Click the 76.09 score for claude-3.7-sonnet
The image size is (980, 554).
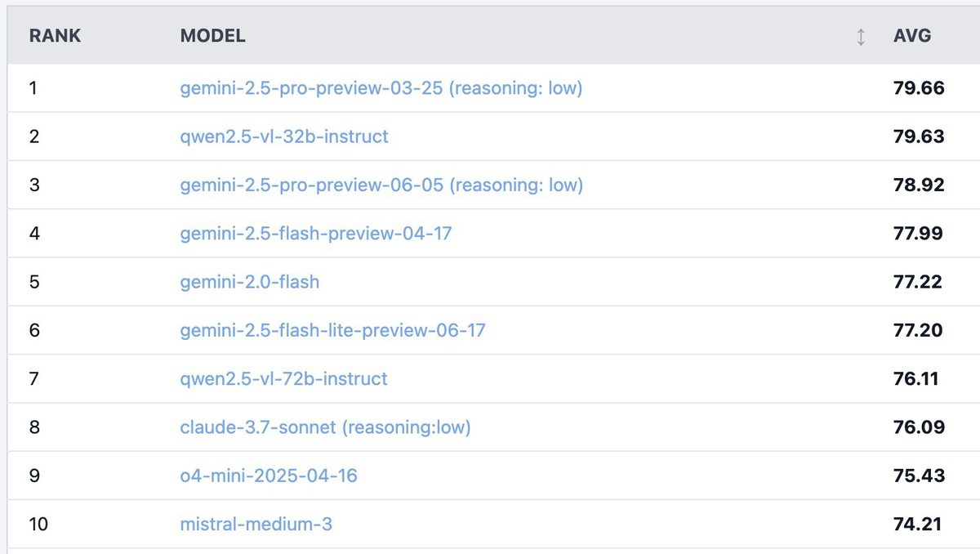click(919, 427)
